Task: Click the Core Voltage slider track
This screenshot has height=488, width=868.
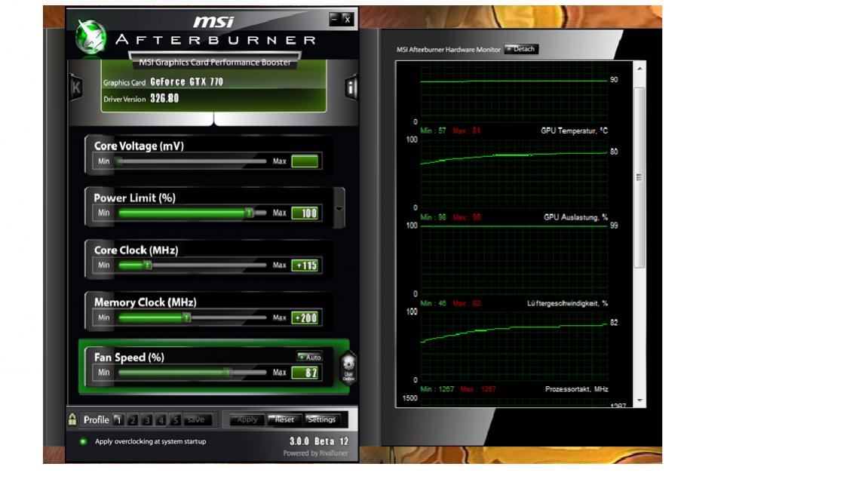Action: pyautogui.click(x=192, y=161)
